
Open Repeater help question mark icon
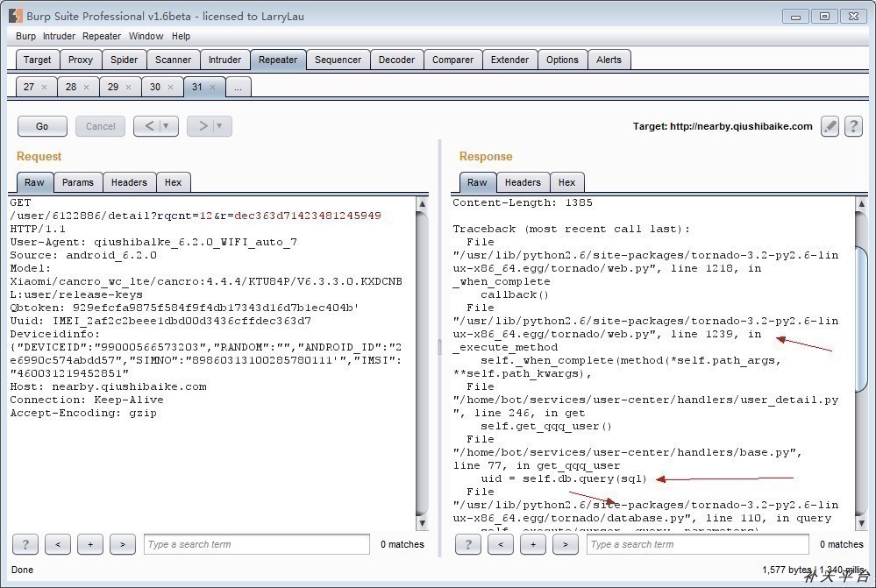point(853,126)
